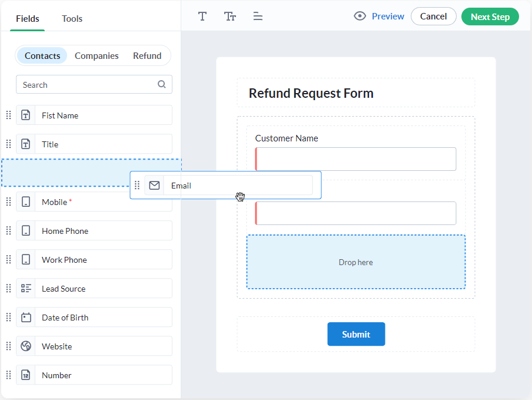Grab the drag handle beside Fist Name
This screenshot has height=400, width=532.
click(x=8, y=115)
